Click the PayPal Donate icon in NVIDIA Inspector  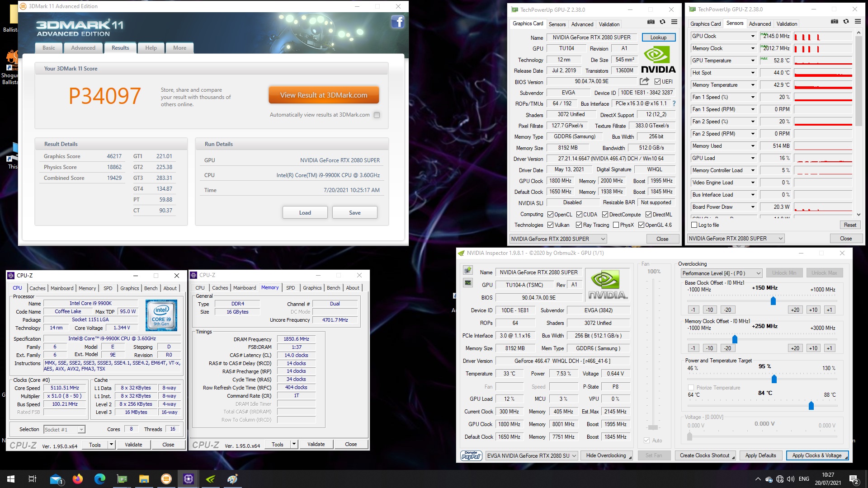[x=471, y=455]
